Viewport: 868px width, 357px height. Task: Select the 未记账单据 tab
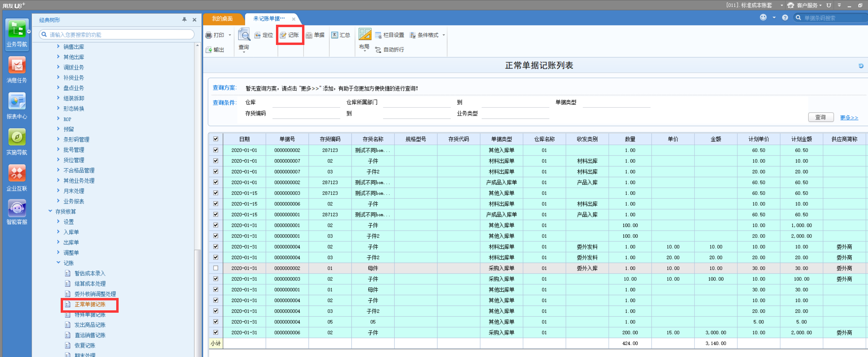coord(269,19)
